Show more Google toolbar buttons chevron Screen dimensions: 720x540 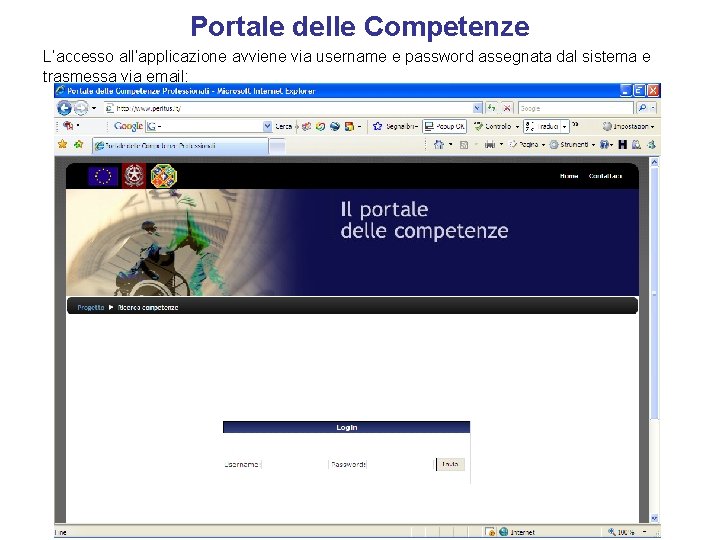pyautogui.click(x=575, y=124)
